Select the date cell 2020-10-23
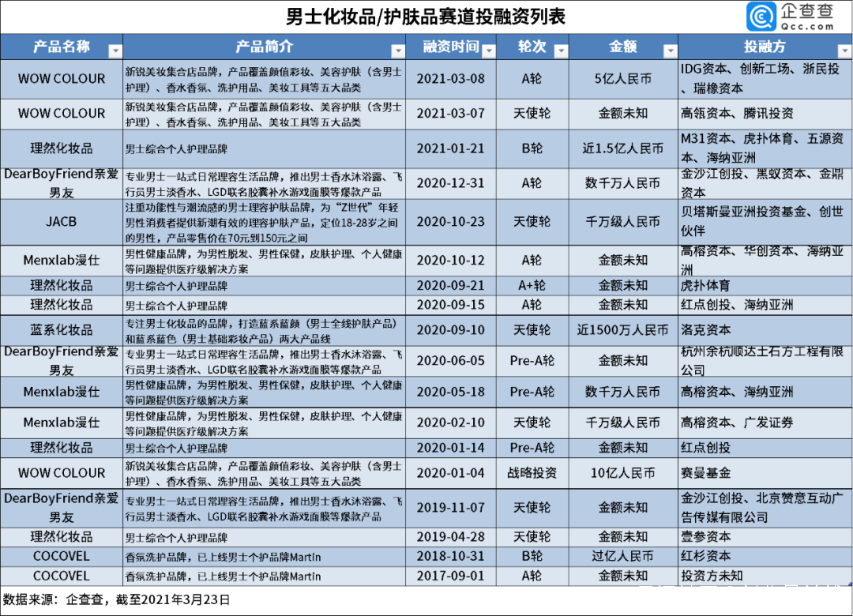853x616 pixels. tap(451, 222)
